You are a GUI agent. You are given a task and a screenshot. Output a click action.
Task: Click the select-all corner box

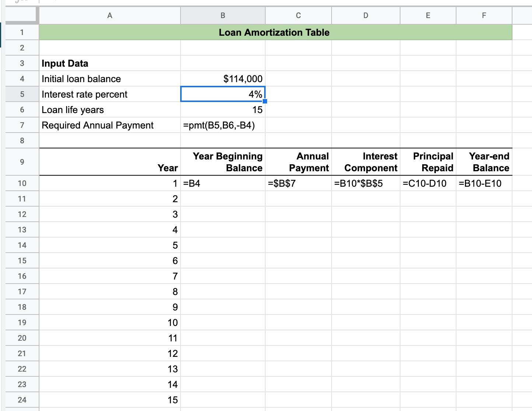(22, 15)
